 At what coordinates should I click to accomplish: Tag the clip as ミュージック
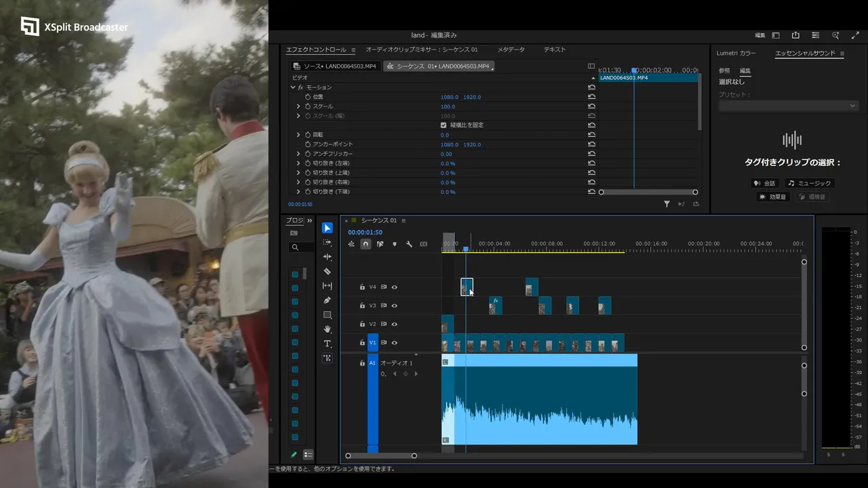click(809, 183)
